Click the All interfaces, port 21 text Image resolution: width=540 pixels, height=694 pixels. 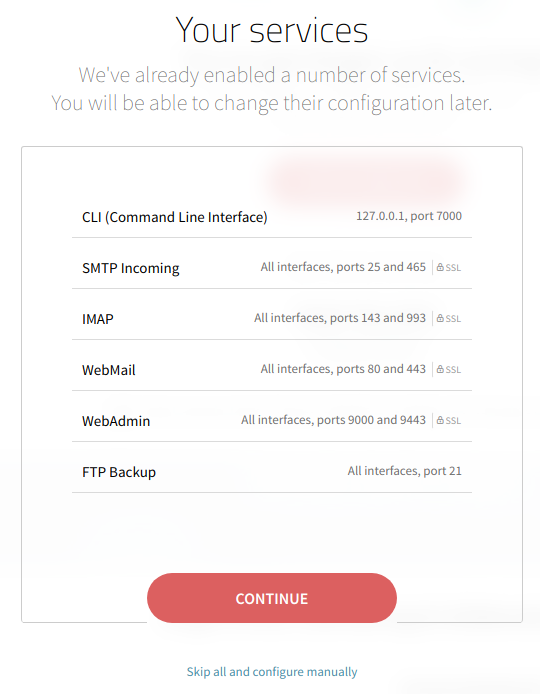pos(405,471)
